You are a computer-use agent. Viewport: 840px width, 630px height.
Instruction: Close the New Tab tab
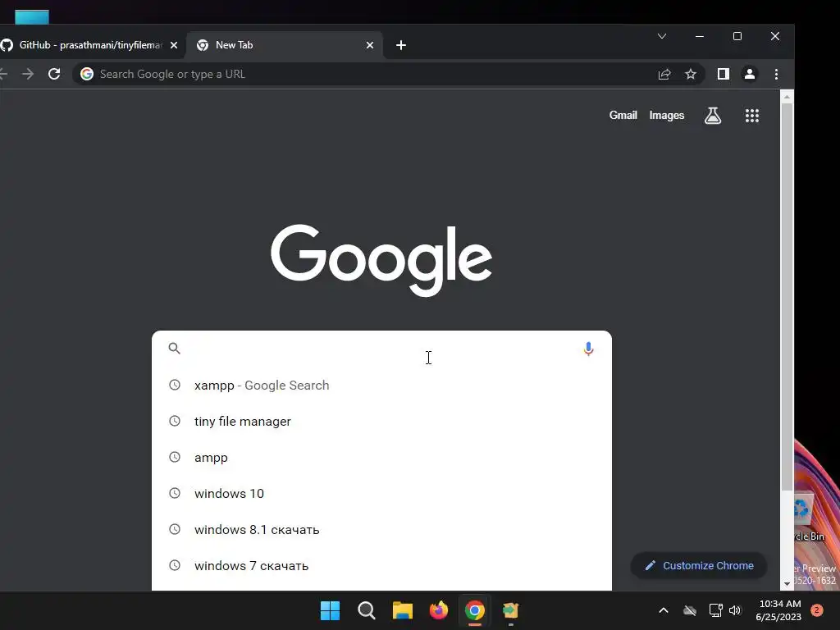(370, 45)
